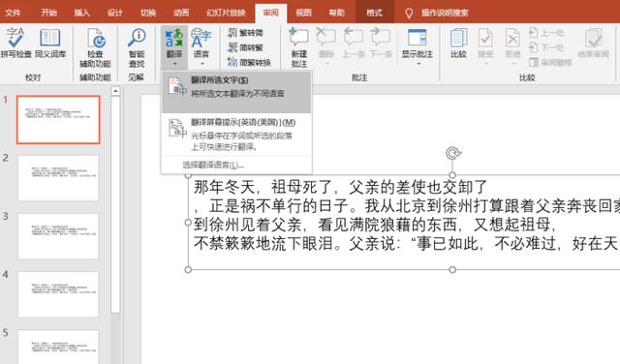Open the 同义词库 thesaurus
Image resolution: width=620 pixels, height=364 pixels.
tap(50, 43)
